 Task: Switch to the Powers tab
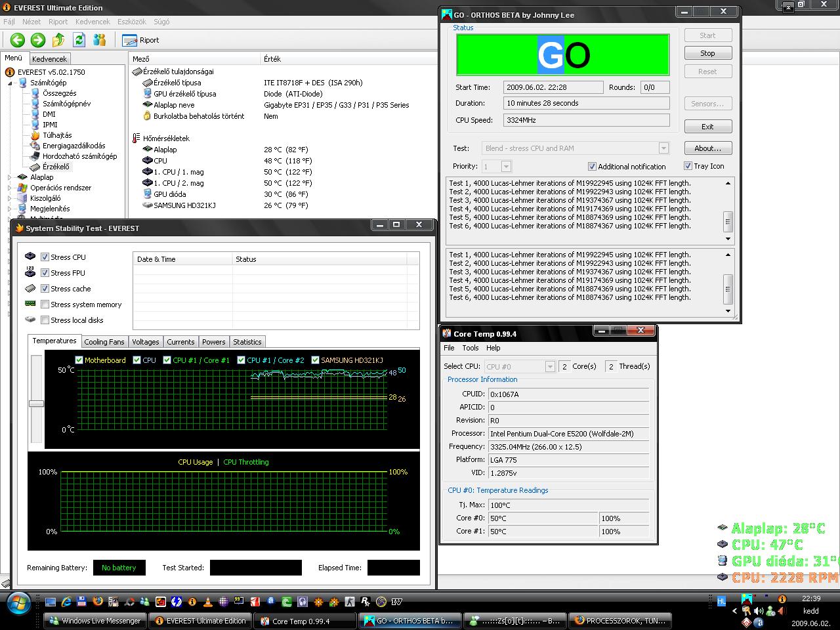[x=213, y=342]
